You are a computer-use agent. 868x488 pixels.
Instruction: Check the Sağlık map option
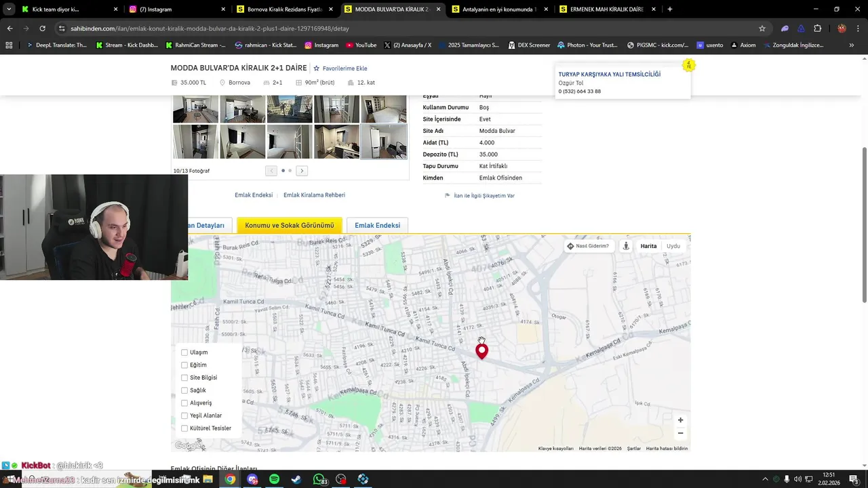pyautogui.click(x=184, y=390)
